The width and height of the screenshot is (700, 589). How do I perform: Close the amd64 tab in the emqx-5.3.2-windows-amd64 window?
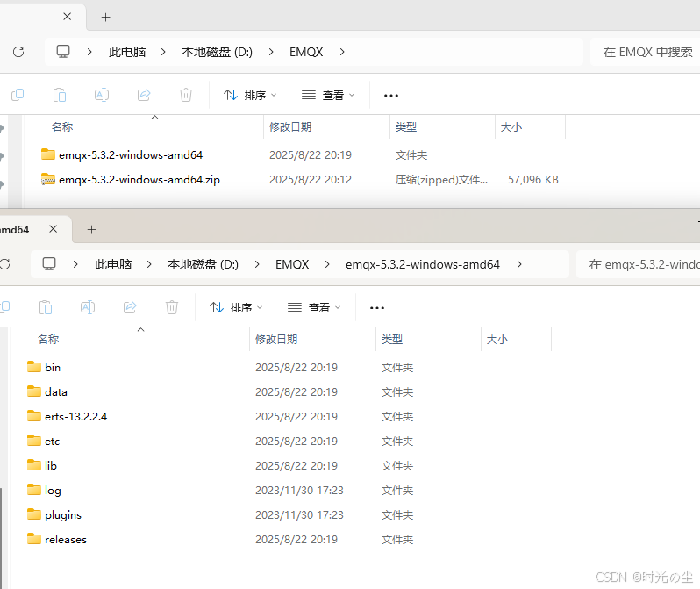pyautogui.click(x=54, y=229)
